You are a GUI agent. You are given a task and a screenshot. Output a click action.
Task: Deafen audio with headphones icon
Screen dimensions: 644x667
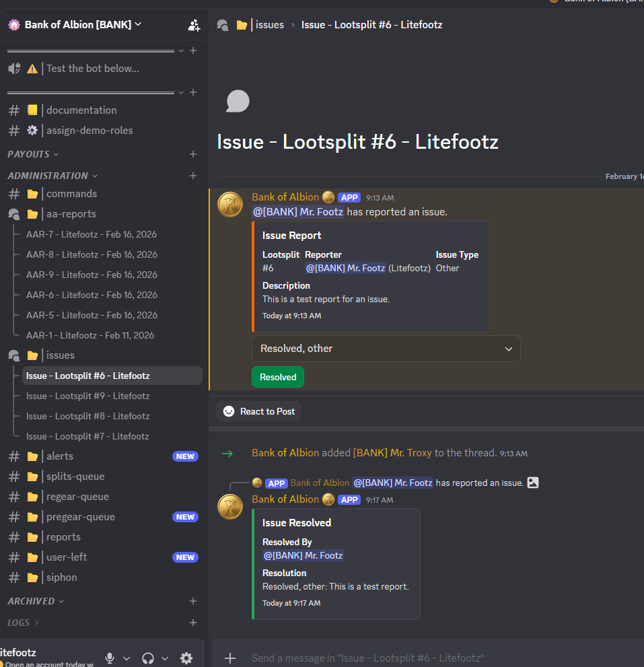(x=148, y=658)
